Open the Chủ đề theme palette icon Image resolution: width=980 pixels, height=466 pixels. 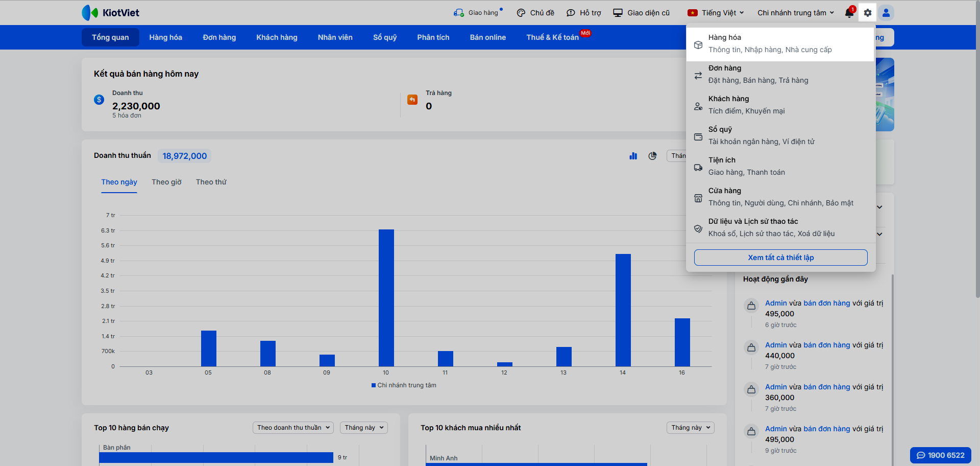[x=521, y=13]
